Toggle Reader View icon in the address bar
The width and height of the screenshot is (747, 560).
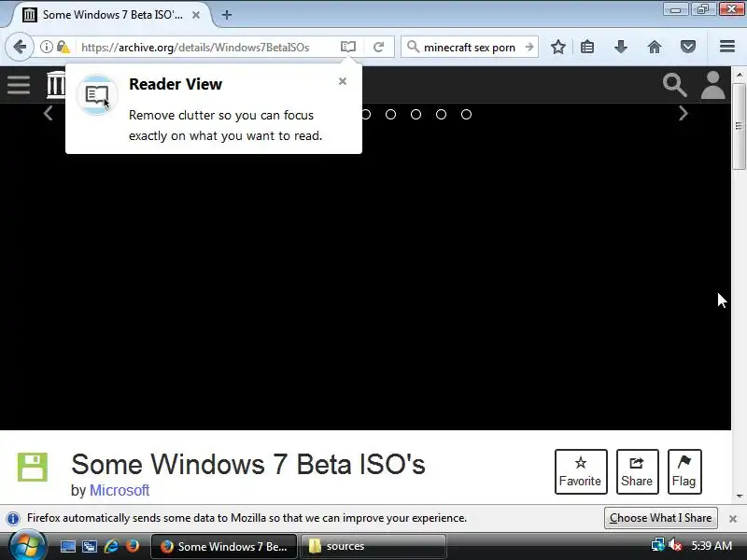coord(348,47)
